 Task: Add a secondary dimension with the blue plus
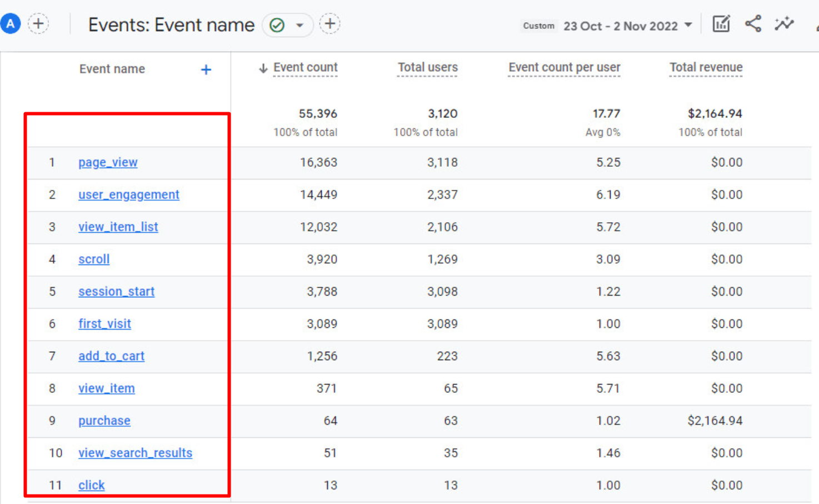point(206,69)
